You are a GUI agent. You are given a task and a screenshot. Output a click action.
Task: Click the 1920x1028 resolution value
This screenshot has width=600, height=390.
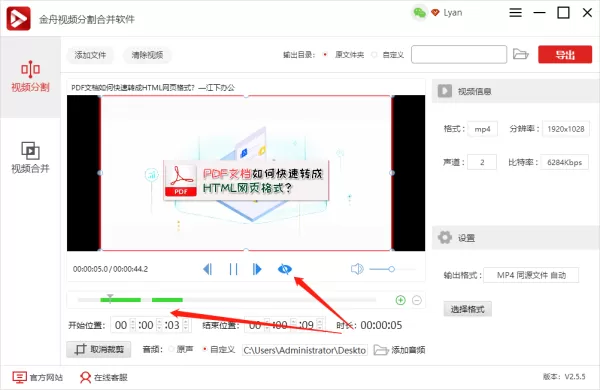(x=566, y=129)
